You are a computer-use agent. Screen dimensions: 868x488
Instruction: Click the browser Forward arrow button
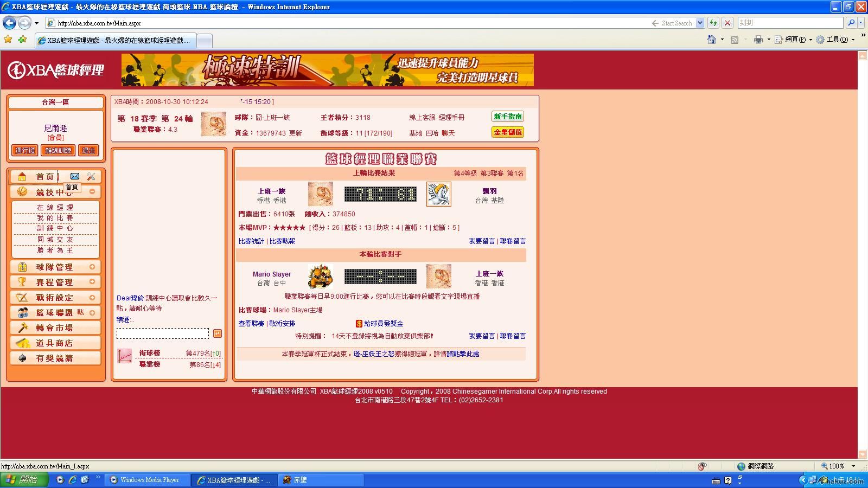pos(25,23)
